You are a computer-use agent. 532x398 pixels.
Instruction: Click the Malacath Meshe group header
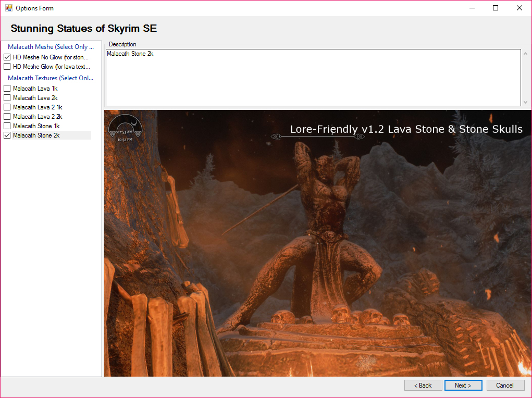(51, 47)
